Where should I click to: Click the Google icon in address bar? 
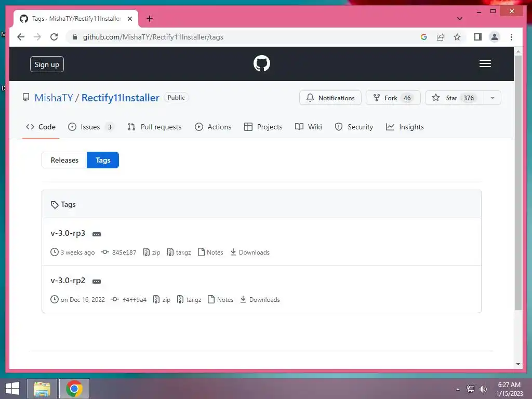[x=424, y=37]
